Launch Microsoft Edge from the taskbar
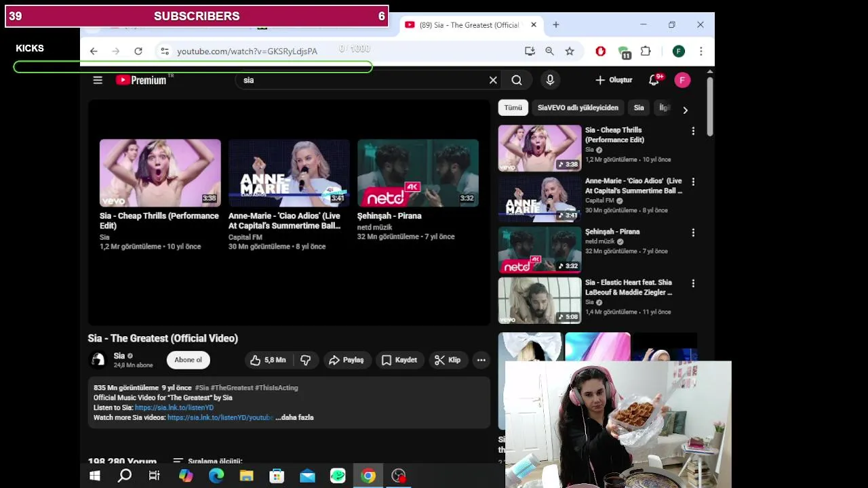The image size is (868, 488). tap(216, 476)
